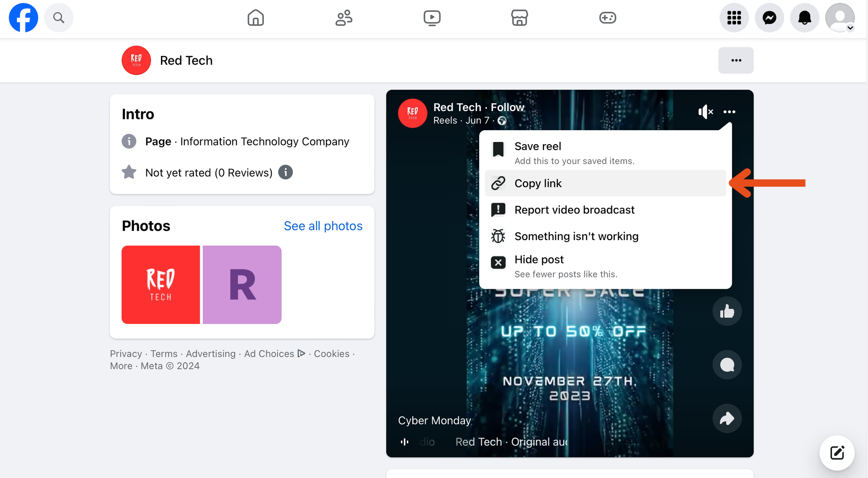The image size is (868, 478).
Task: Click the share arrow on reel
Action: (x=727, y=419)
